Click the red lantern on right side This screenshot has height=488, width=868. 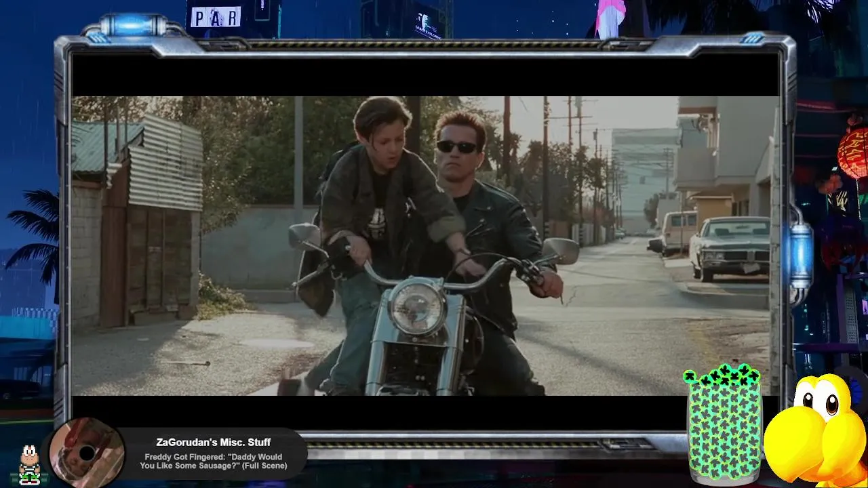[x=853, y=152]
